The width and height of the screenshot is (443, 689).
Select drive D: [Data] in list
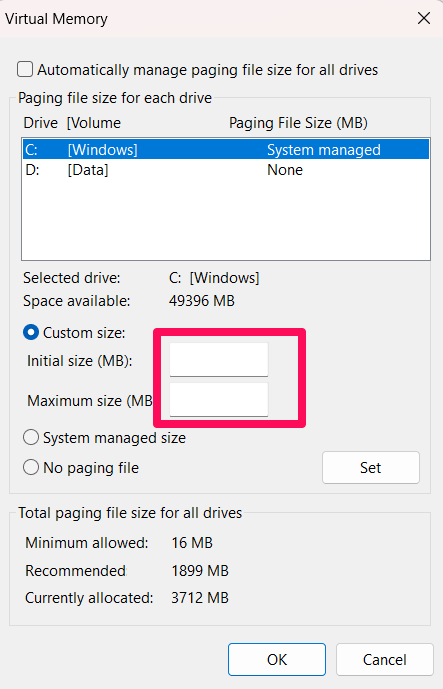(x=225, y=170)
